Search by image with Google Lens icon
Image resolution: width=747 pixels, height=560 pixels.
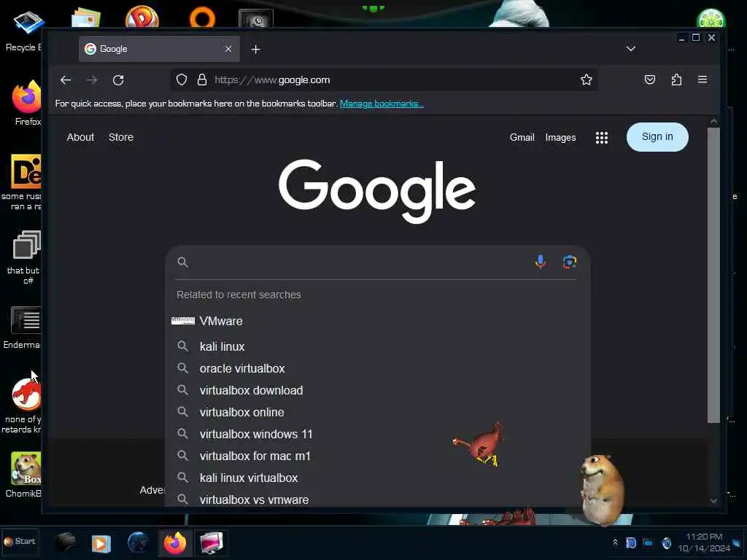(x=569, y=262)
